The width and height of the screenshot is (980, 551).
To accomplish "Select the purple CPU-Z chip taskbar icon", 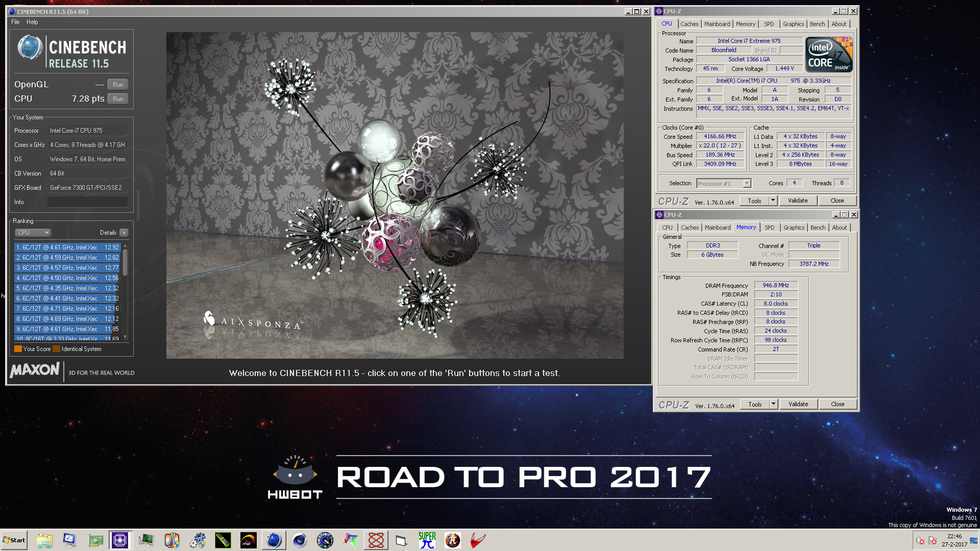I will (x=120, y=540).
